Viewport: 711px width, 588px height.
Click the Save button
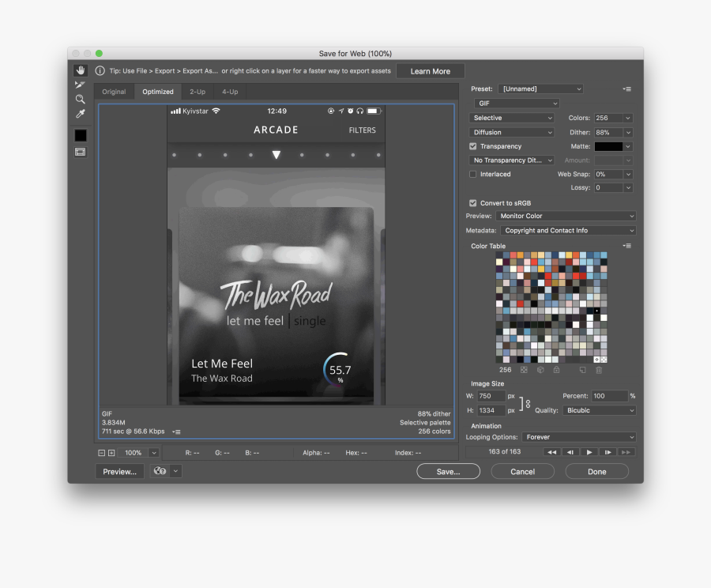pyautogui.click(x=448, y=471)
